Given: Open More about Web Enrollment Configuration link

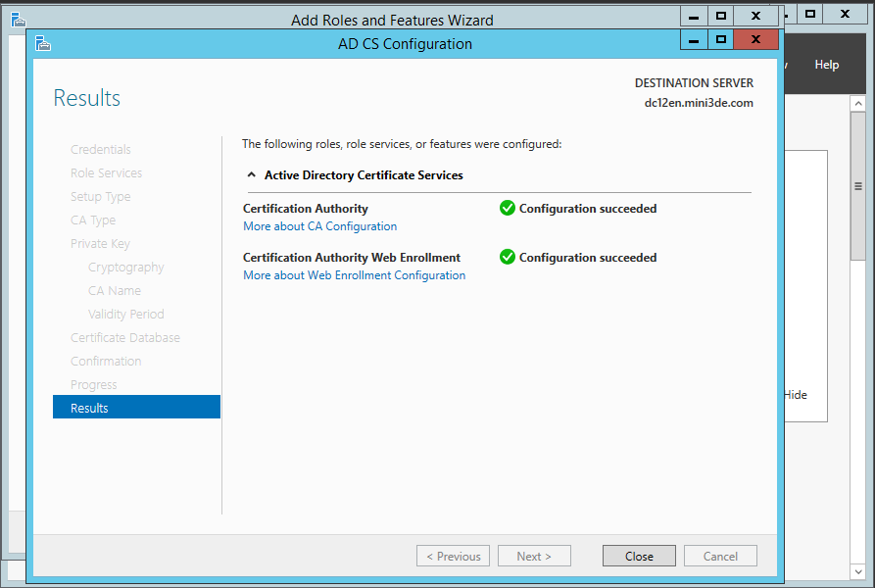Looking at the screenshot, I should click(354, 275).
